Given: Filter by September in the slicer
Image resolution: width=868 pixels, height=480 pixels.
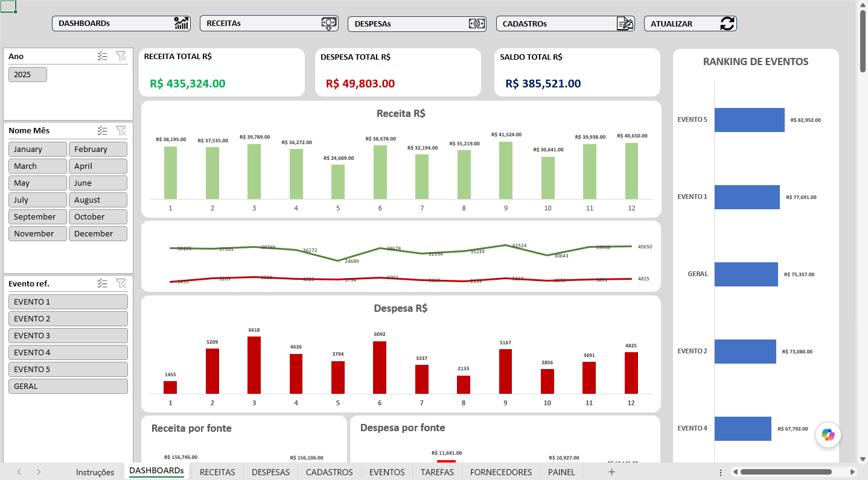Looking at the screenshot, I should coord(37,216).
